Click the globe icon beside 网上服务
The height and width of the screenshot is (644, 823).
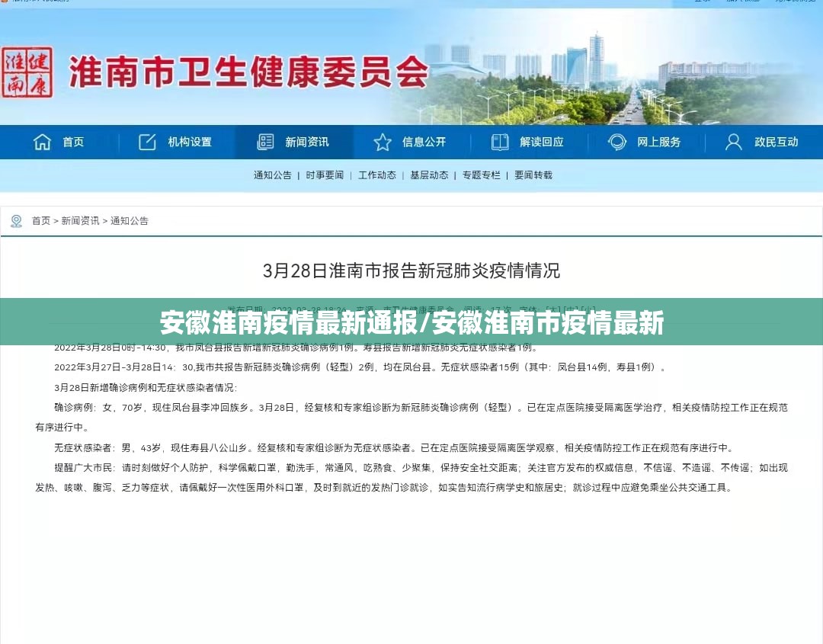click(616, 142)
